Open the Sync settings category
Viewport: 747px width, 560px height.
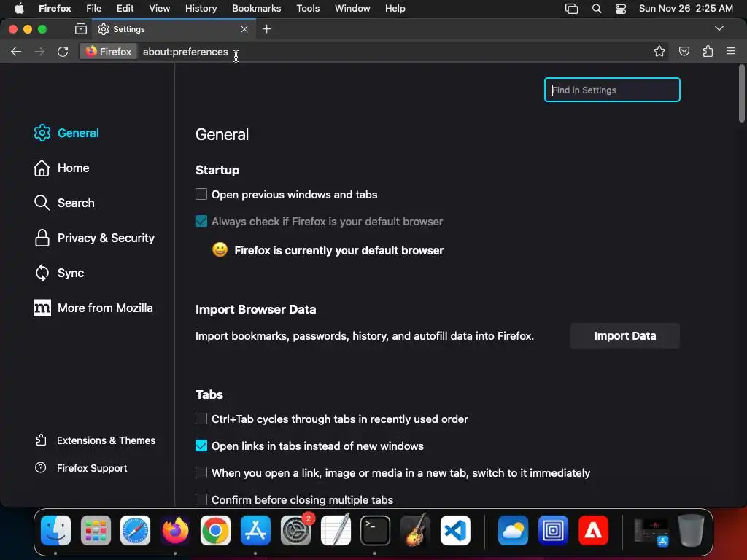click(x=59, y=273)
